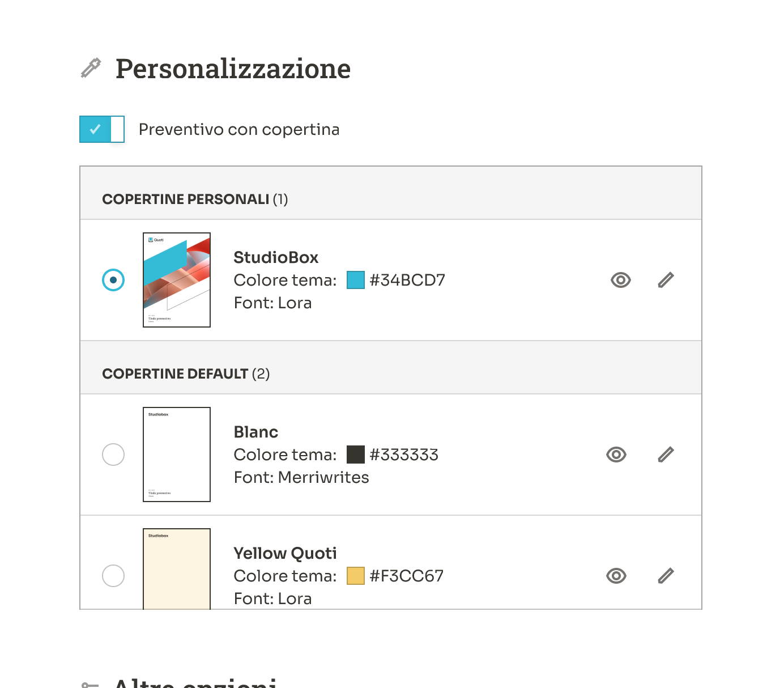The width and height of the screenshot is (784, 688).
Task: Click the #333333 dark color swatch
Action: click(356, 455)
